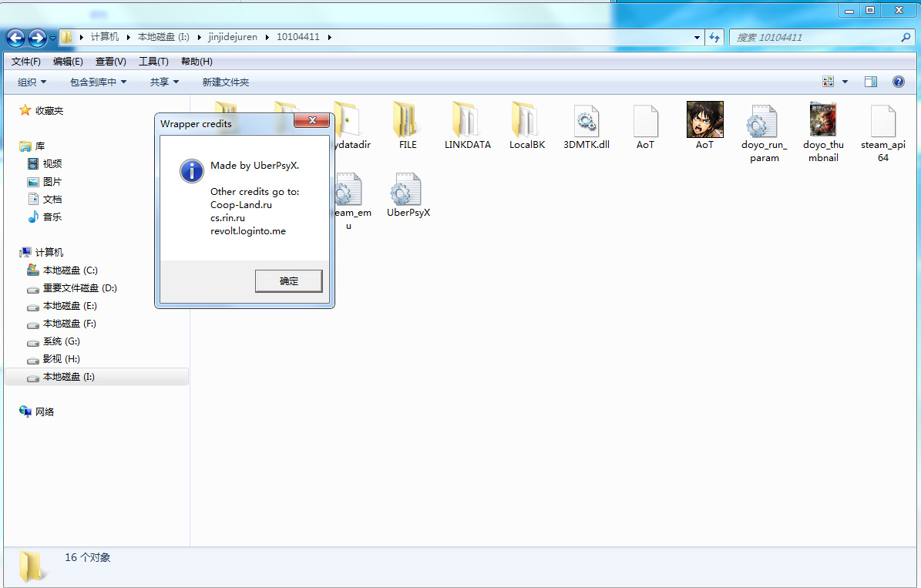Select the LINKDATA folder

[468, 126]
